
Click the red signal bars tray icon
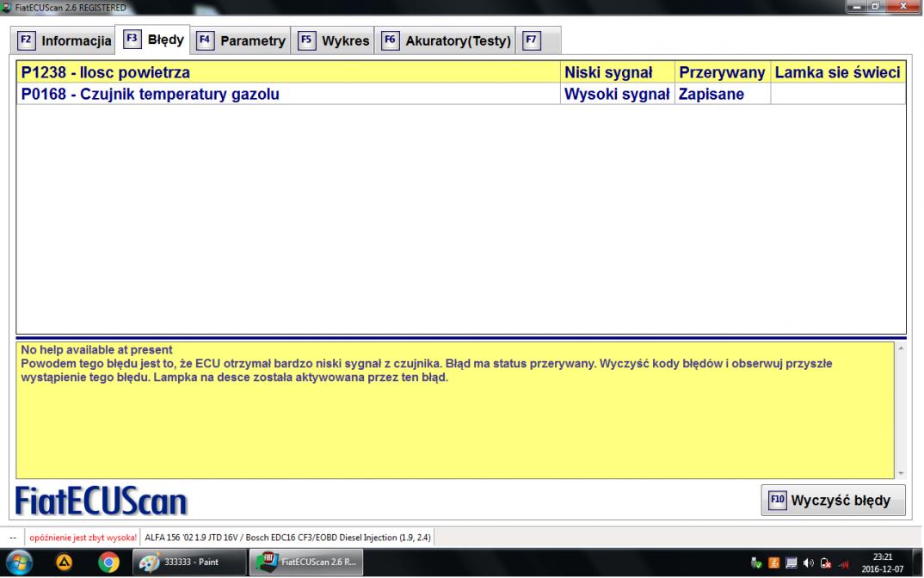pos(843,564)
